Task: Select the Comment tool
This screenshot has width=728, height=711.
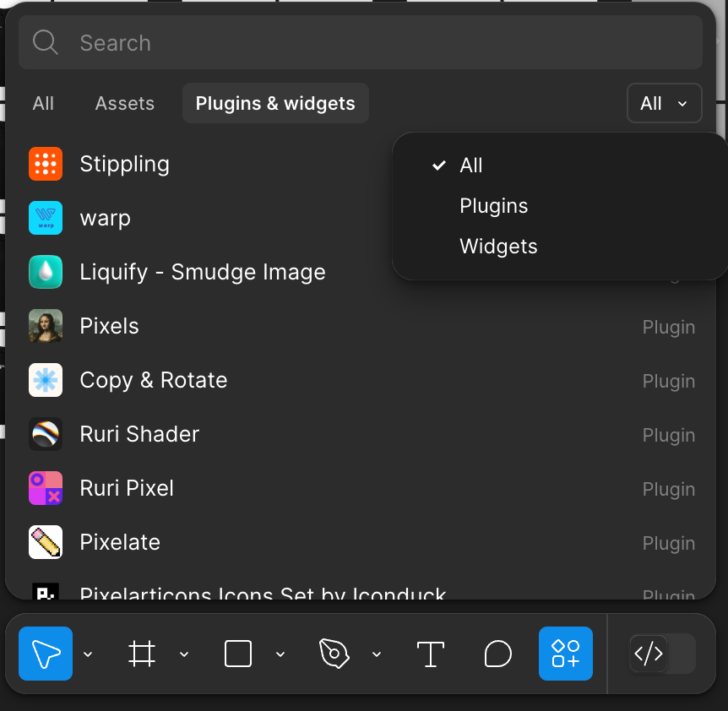Action: (497, 654)
